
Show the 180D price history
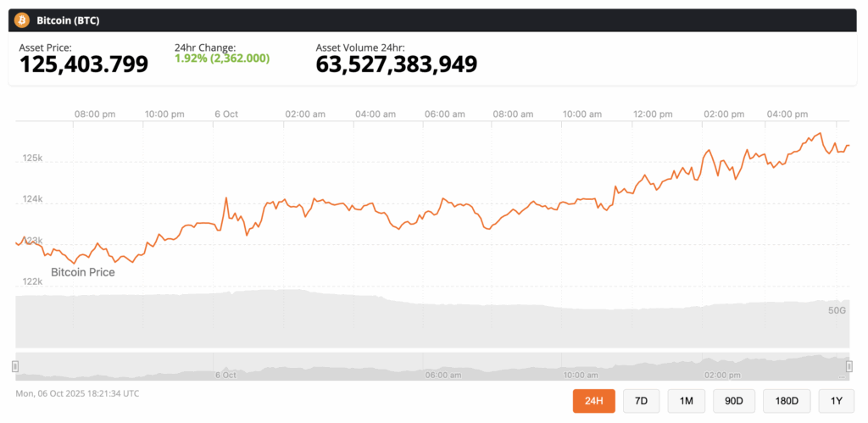click(786, 400)
